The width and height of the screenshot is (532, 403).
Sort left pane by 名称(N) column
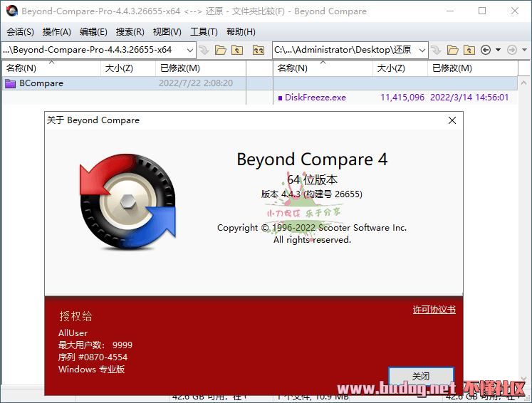[51, 68]
